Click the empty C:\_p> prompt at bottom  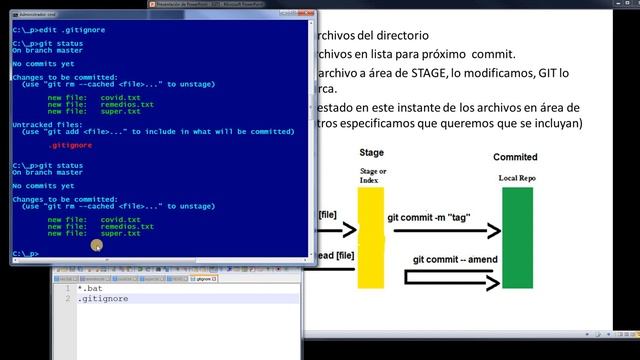(x=25, y=253)
